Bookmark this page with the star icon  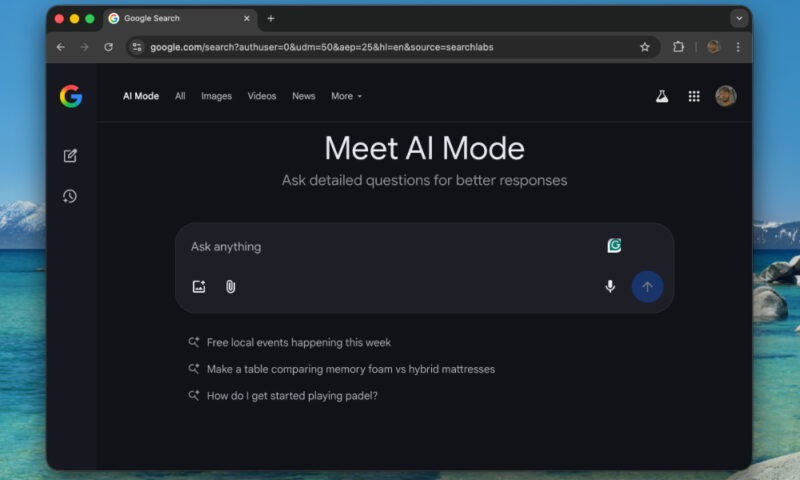[x=645, y=47]
